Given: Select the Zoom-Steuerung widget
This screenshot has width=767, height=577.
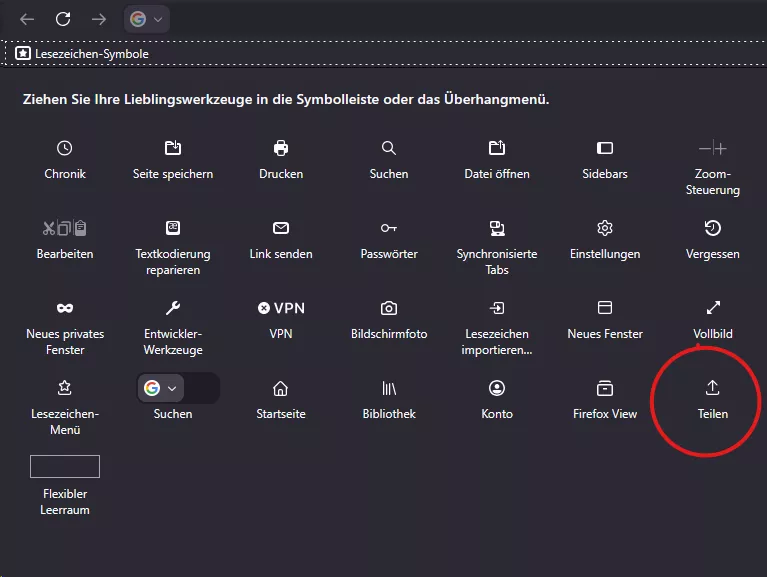Looking at the screenshot, I should click(713, 148).
